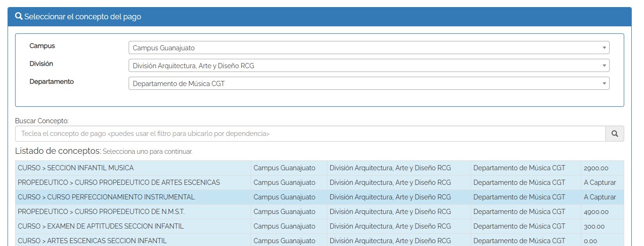Expand the División Arquitectura, Arte y Diseño dropdown
The height and width of the screenshot is (246, 644).
pyautogui.click(x=368, y=65)
